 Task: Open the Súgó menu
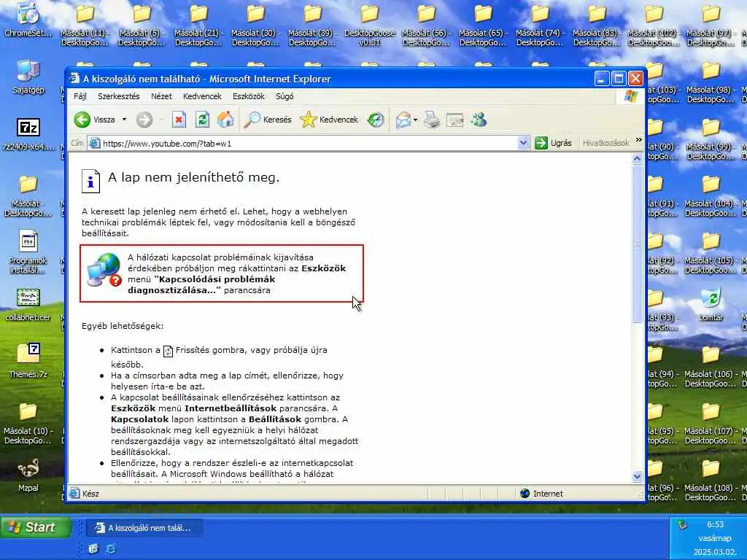tap(285, 96)
